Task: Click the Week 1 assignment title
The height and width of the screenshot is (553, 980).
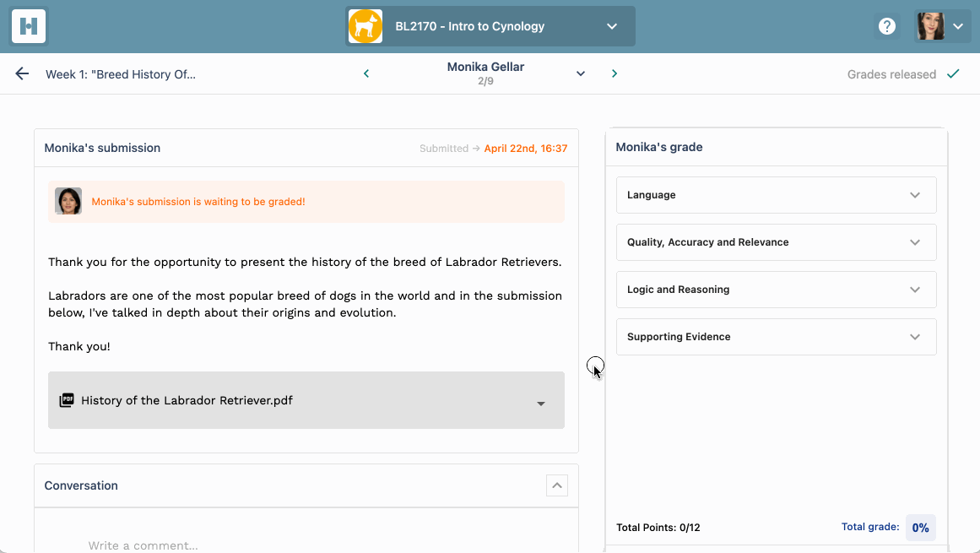Action: 121,74
